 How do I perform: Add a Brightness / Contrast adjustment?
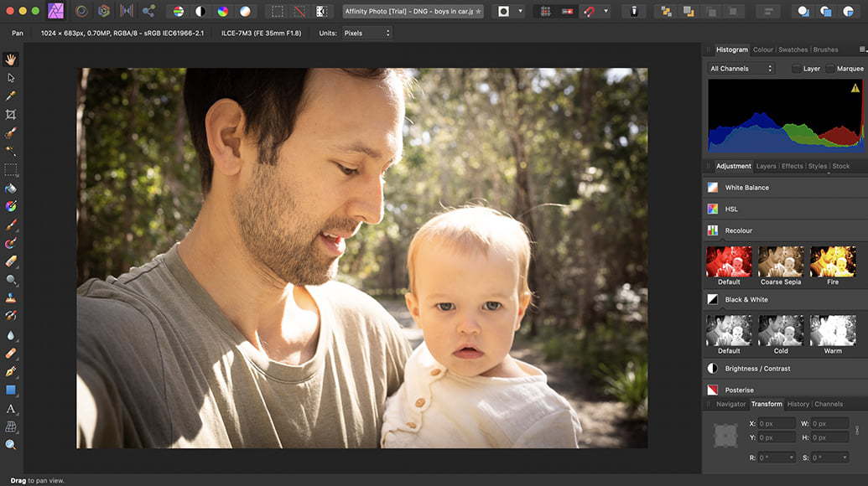click(x=757, y=369)
